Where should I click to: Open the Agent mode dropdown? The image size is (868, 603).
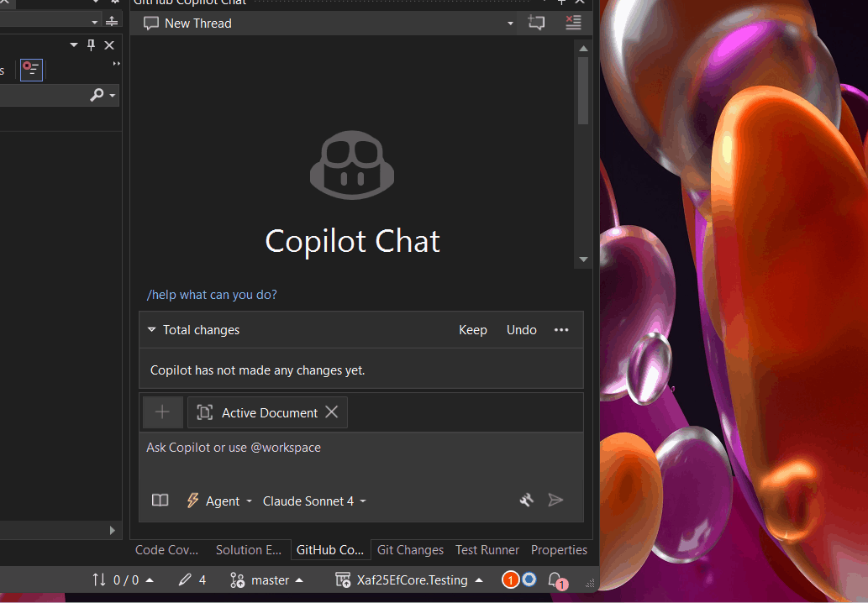pyautogui.click(x=219, y=501)
